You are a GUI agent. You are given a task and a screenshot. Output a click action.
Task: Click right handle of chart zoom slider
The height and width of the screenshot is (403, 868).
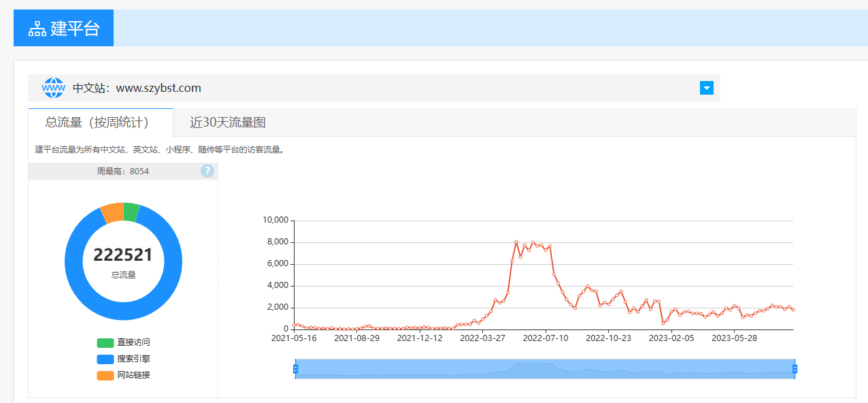click(x=795, y=369)
